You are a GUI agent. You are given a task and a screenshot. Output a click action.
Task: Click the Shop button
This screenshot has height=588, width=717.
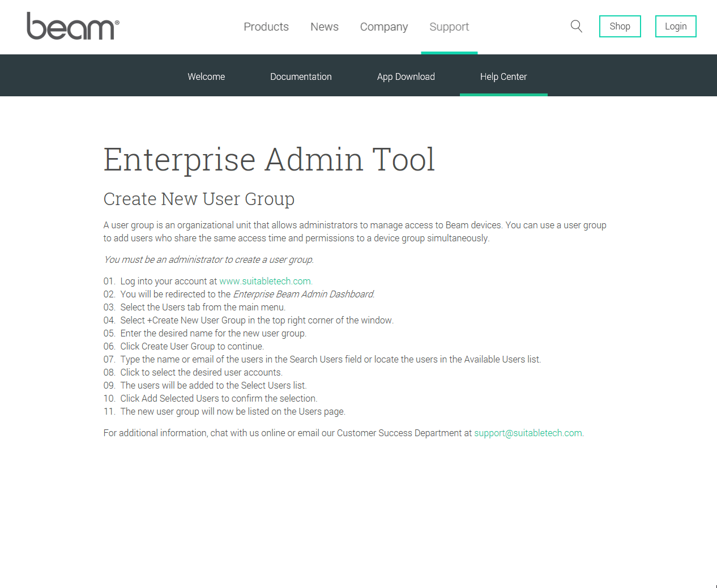pos(620,26)
